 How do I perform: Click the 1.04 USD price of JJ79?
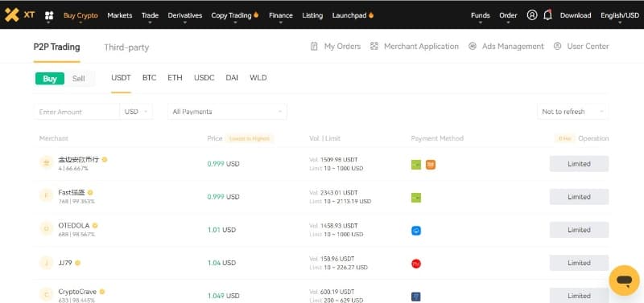coord(221,264)
